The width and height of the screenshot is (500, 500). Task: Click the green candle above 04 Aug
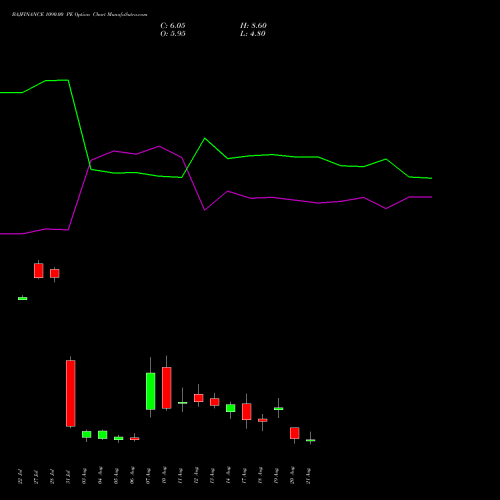tap(103, 435)
